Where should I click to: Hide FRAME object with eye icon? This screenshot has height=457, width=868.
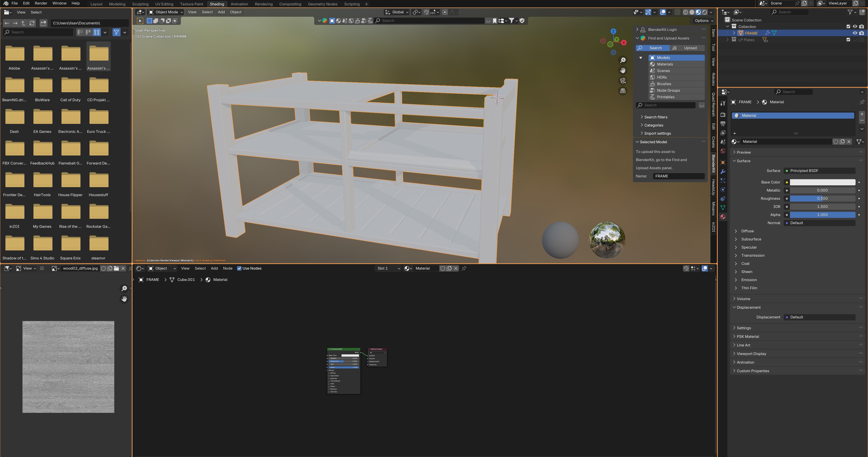(855, 33)
